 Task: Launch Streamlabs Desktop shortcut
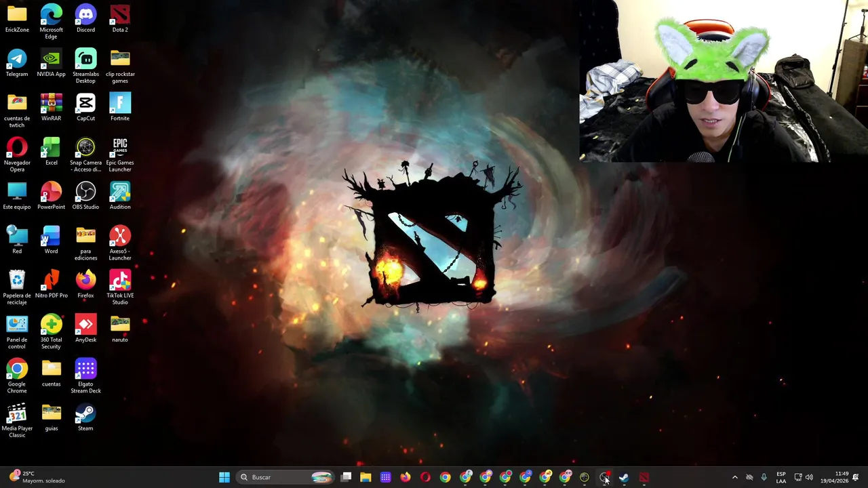tap(85, 66)
